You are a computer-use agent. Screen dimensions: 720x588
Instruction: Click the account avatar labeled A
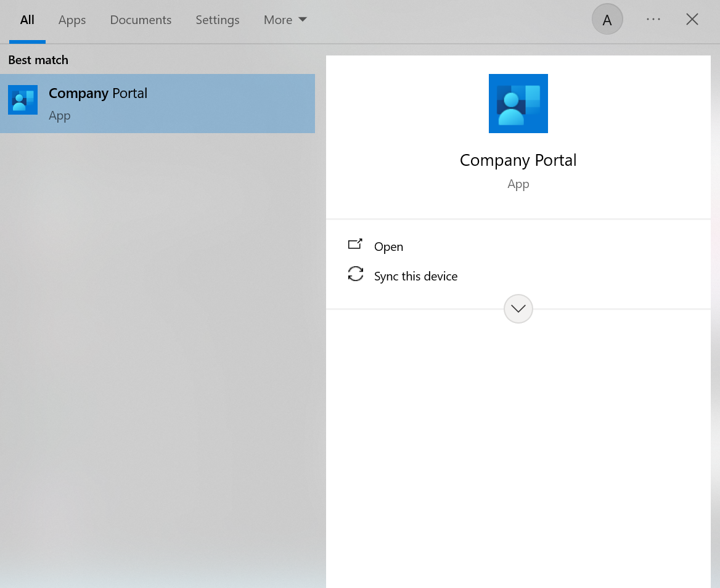607,20
